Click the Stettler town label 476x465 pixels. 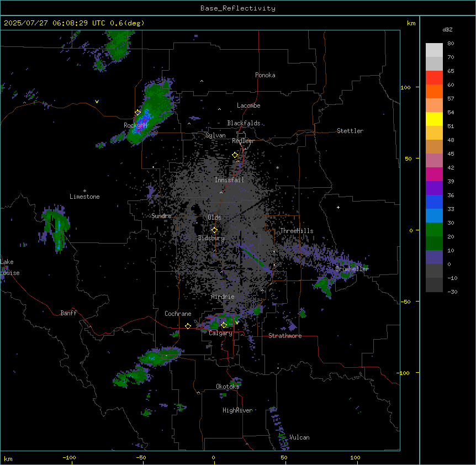click(x=350, y=131)
